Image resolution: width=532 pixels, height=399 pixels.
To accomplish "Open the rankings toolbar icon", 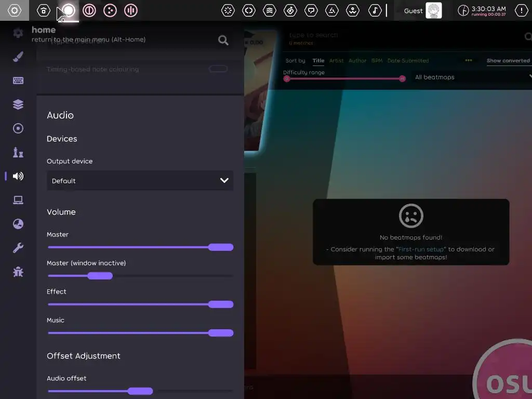I will pyautogui.click(x=270, y=10).
